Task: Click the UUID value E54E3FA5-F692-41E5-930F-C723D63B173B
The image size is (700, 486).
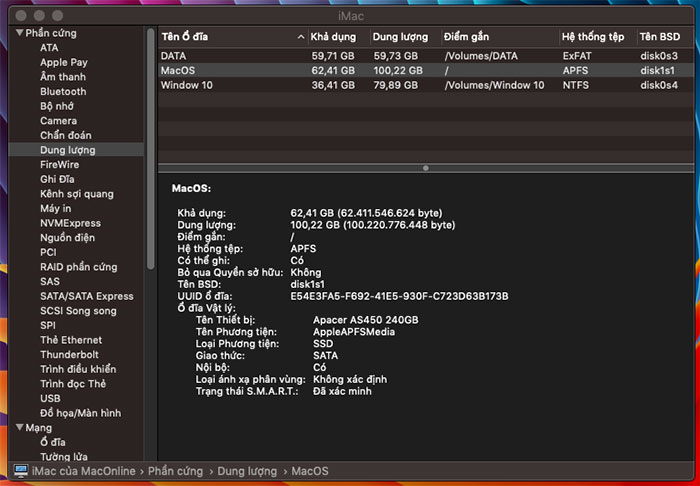Action: 399,296
